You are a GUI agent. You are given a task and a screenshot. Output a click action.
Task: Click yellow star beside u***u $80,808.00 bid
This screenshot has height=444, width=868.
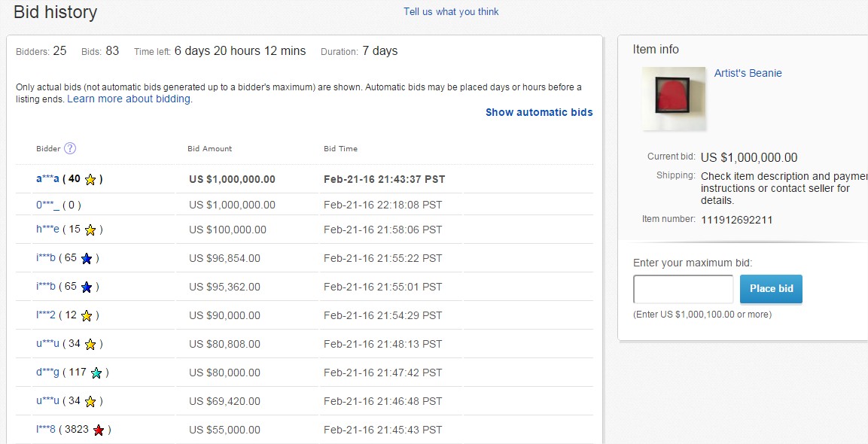click(x=90, y=344)
